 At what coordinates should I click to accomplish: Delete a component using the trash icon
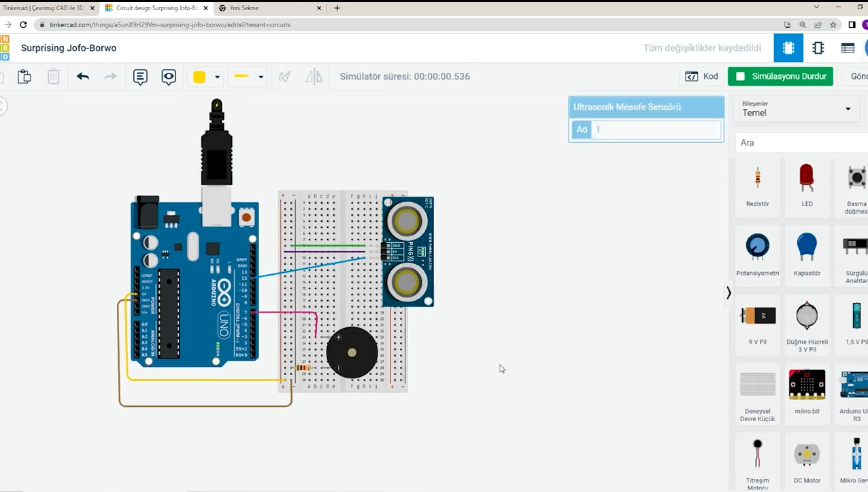point(53,76)
